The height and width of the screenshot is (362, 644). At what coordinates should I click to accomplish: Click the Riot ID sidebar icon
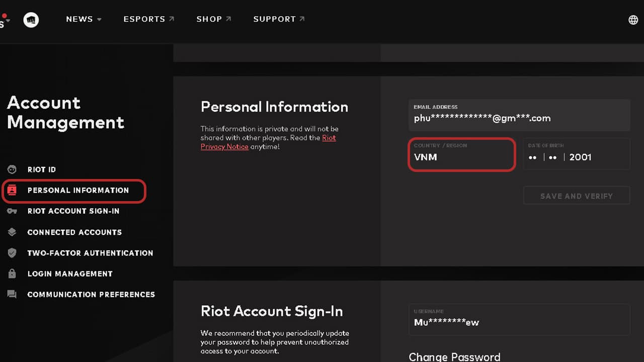(12, 169)
